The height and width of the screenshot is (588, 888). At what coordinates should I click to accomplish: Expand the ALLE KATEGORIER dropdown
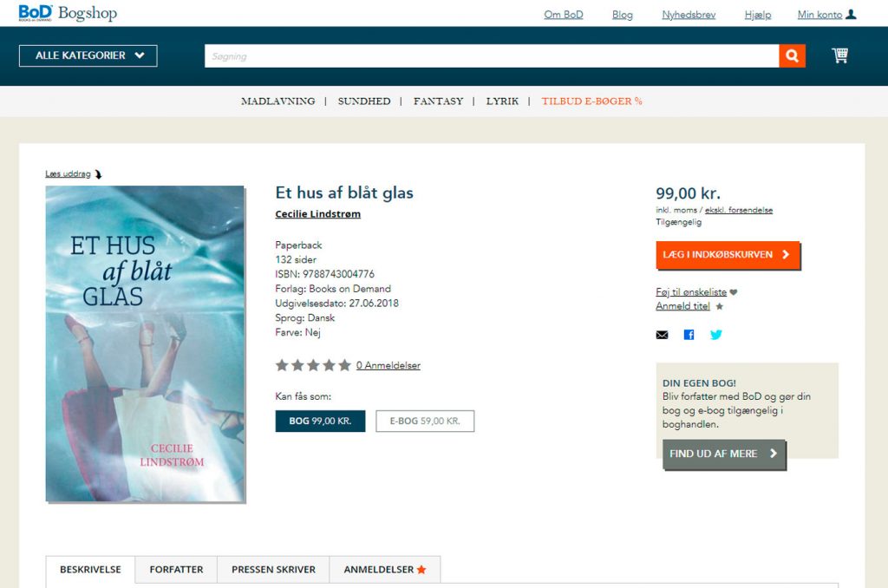point(88,56)
